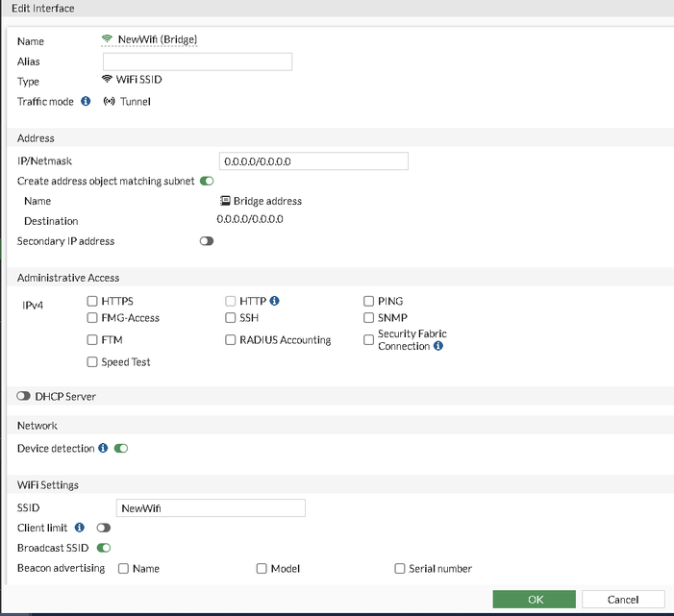674x616 pixels.
Task: Click the Edit Interface title text
Action: (43, 8)
